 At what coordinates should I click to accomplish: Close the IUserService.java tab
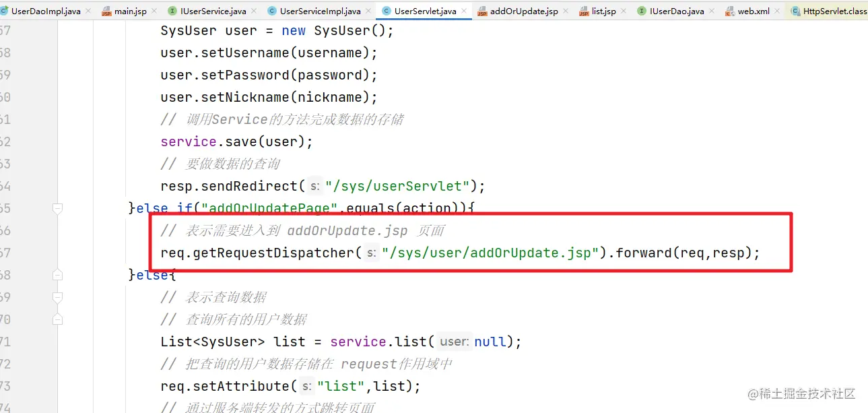point(254,11)
